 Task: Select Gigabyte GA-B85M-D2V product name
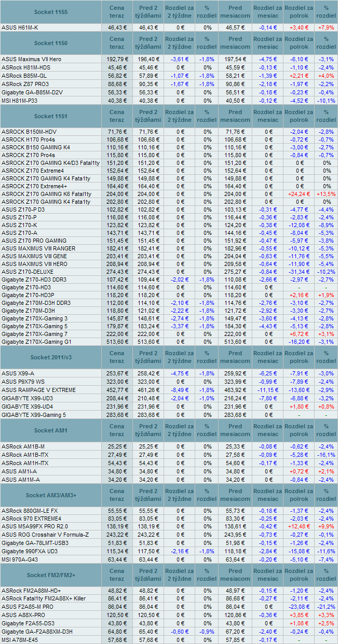32,92
